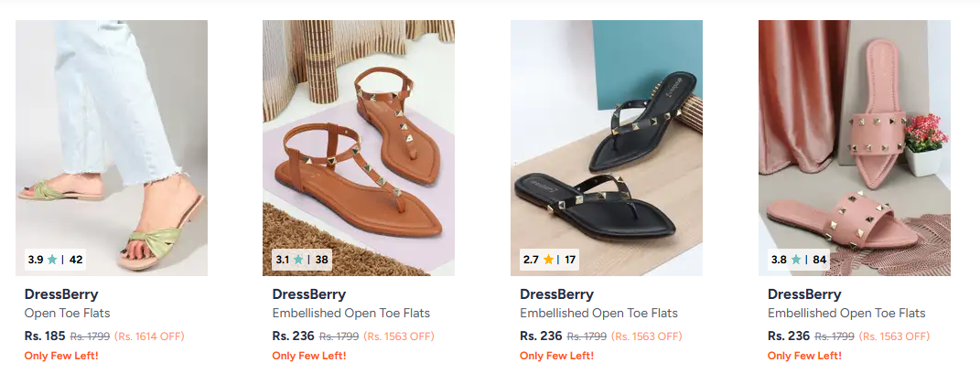This screenshot has height=384, width=980.
Task: Click the 38 reviews count badge
Action: 322,260
